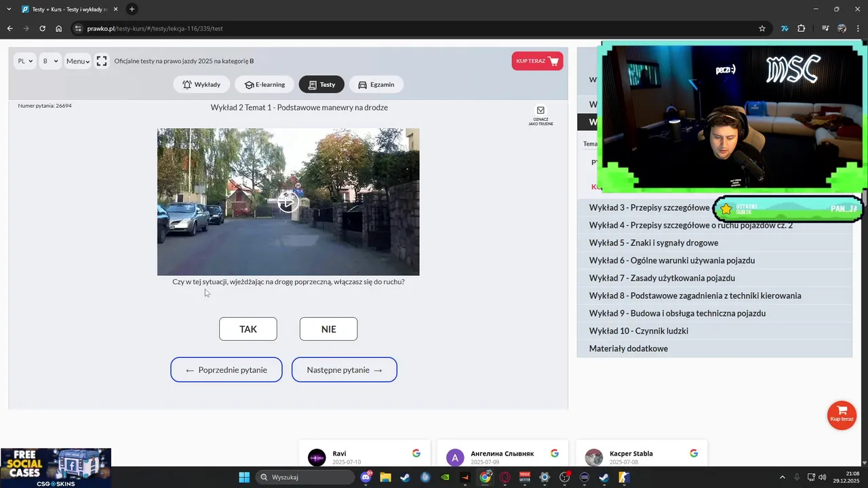The image size is (868, 488).
Task: Click the shopping cart icon in Kup teraz
Action: pos(553,61)
